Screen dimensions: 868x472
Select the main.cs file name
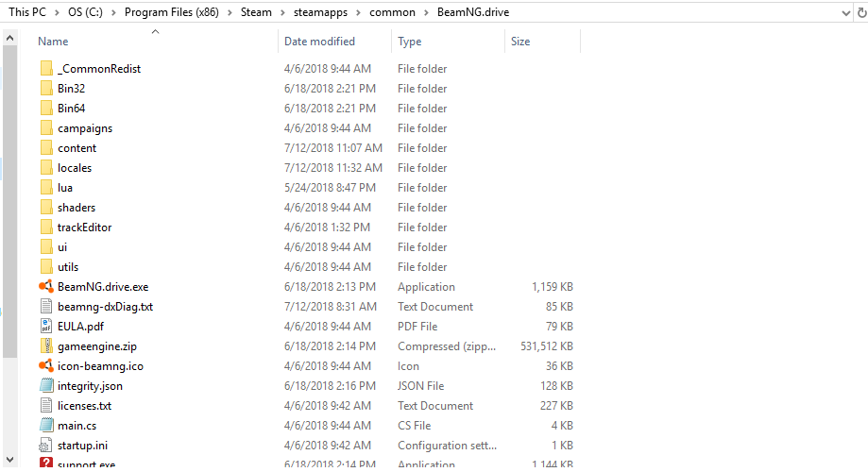point(77,426)
